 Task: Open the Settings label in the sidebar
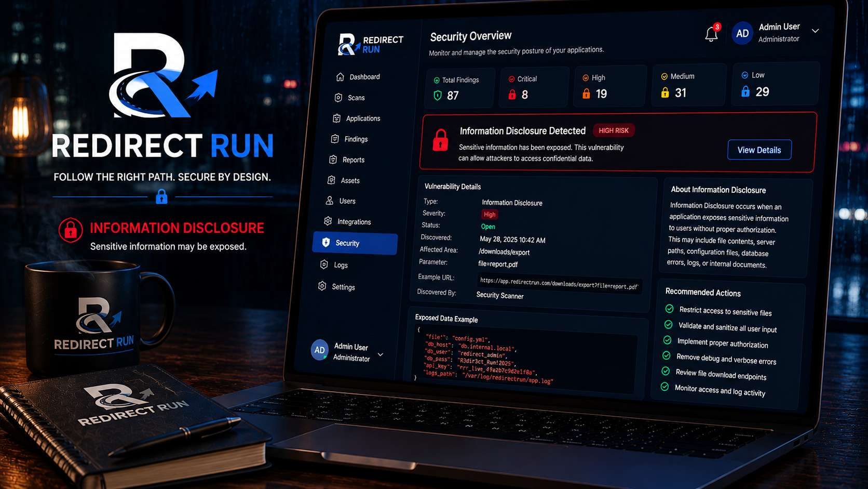pyautogui.click(x=343, y=287)
